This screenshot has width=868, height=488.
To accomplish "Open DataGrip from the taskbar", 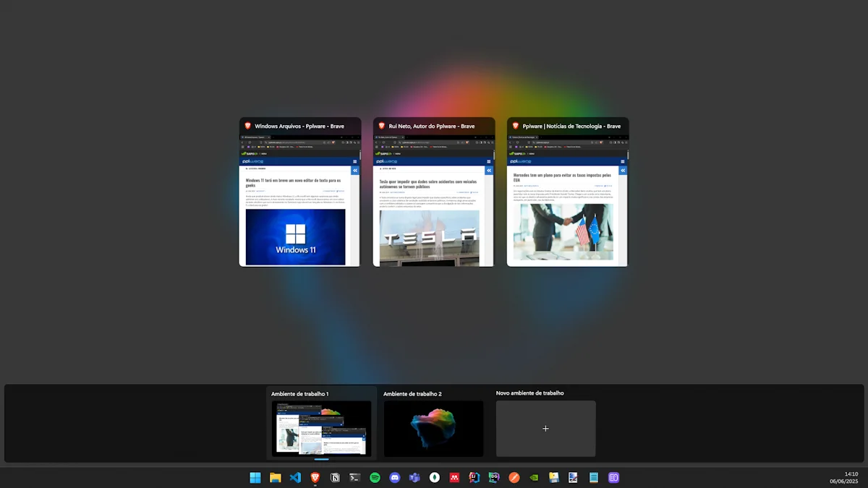I will (494, 478).
